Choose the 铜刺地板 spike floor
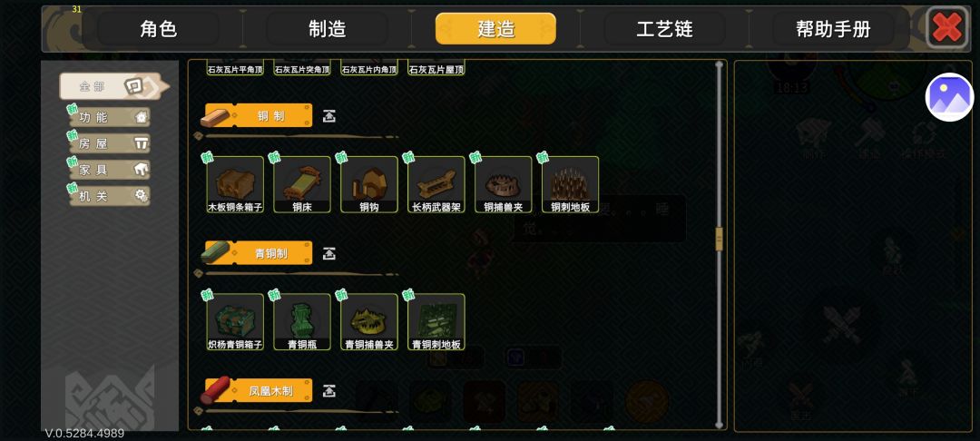Viewport: 980px width, 441px height. pos(570,185)
